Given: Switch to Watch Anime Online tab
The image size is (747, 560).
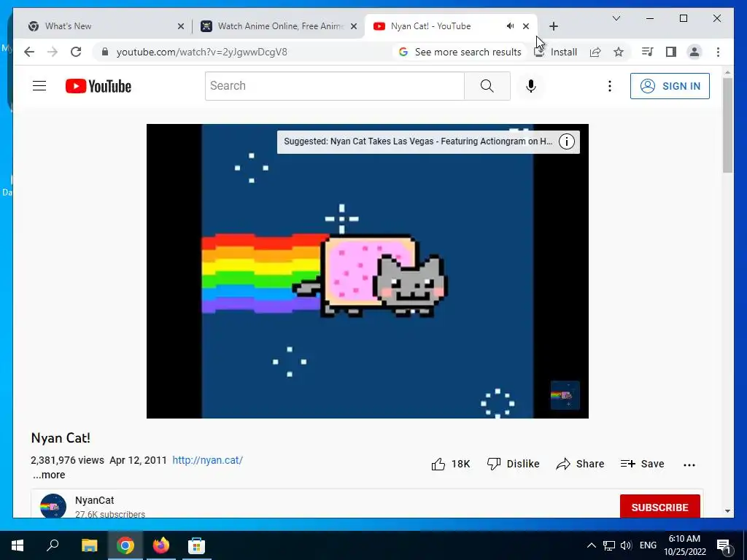Looking at the screenshot, I should tap(279, 26).
